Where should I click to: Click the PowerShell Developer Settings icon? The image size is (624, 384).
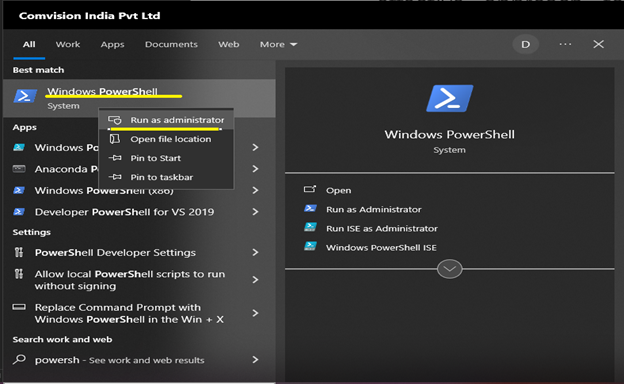point(19,252)
